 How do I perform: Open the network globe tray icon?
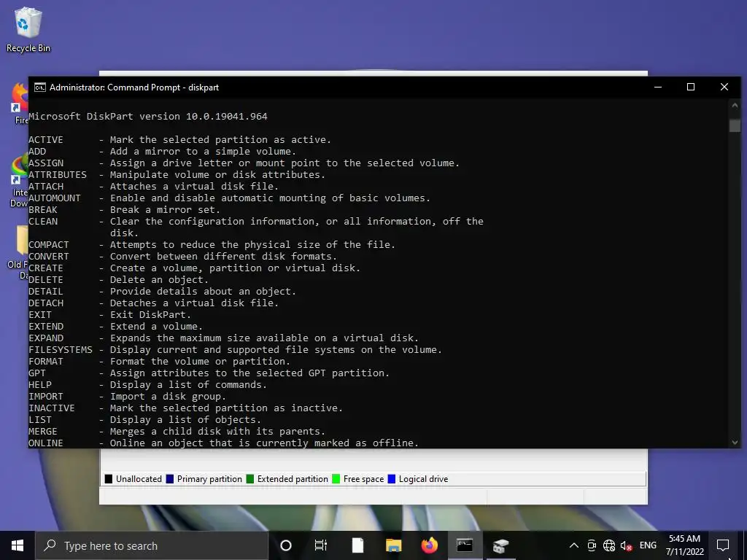[x=609, y=545]
